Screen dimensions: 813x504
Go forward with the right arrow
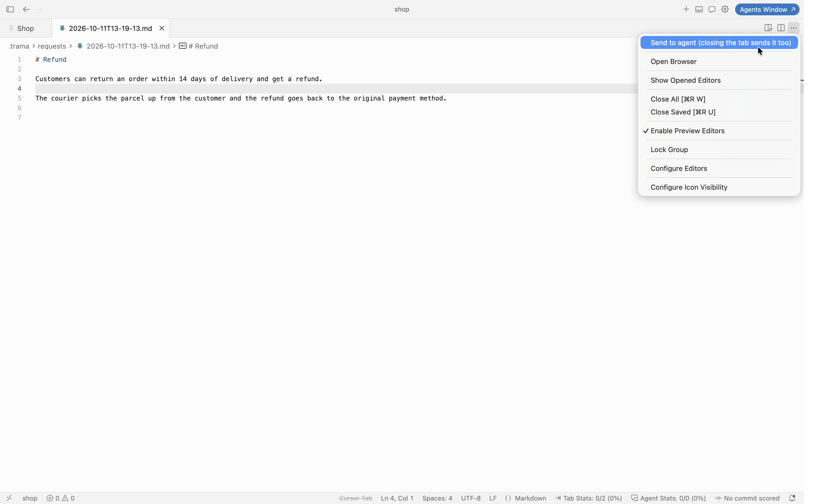point(39,9)
